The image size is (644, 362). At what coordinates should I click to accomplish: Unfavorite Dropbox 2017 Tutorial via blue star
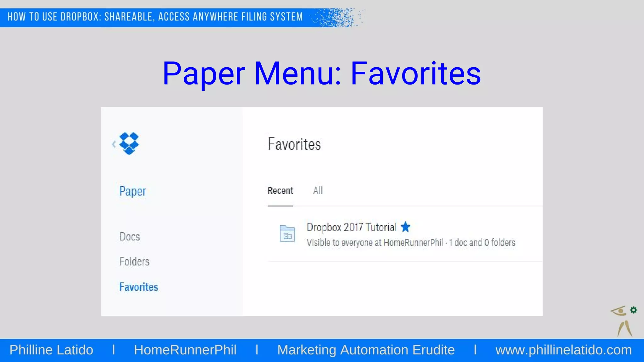[x=406, y=227]
